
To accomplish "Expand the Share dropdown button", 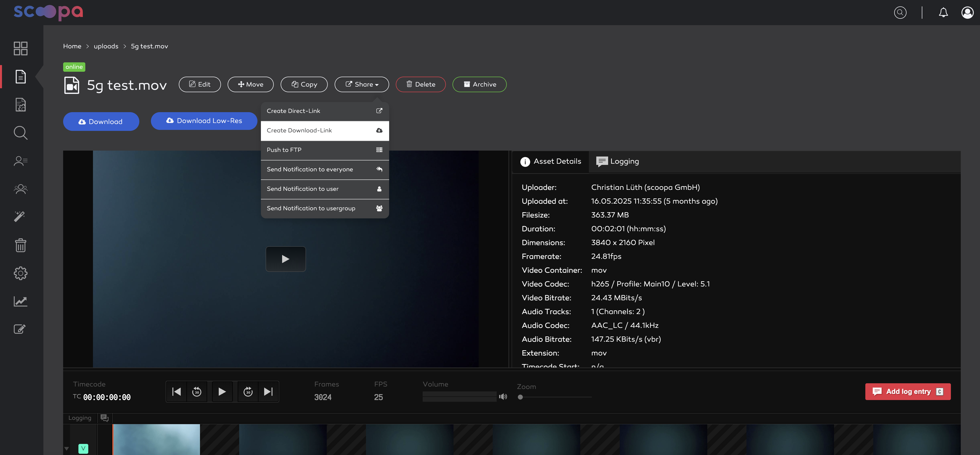I will coord(362,84).
